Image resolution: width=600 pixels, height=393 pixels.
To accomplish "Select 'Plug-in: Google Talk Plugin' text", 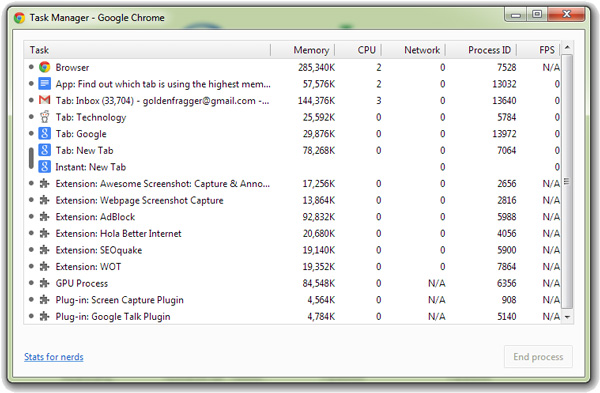I will tap(113, 317).
